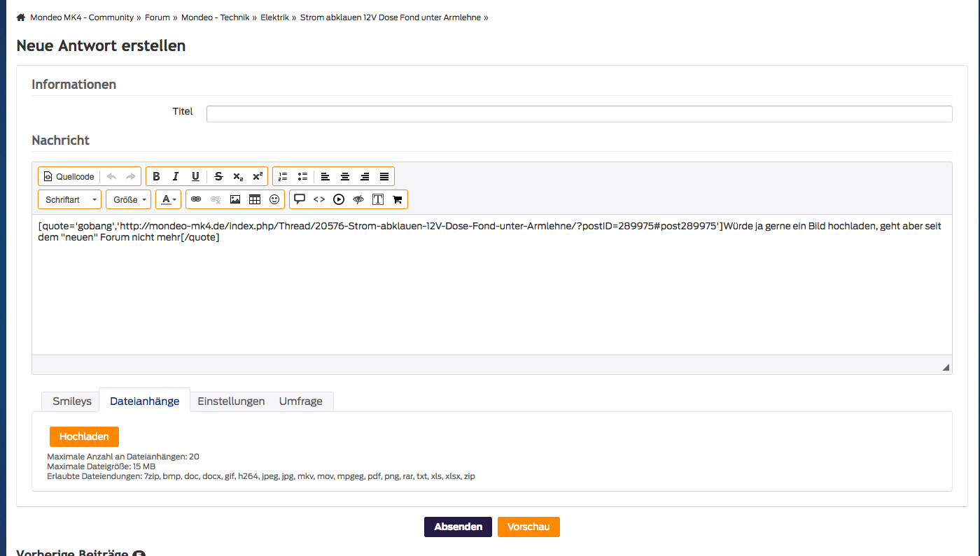Toggle Quellcode source view
The height and width of the screenshot is (556, 980).
[x=69, y=177]
